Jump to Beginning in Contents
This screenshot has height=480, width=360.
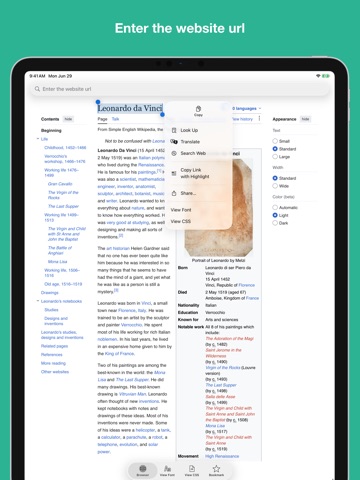(x=51, y=130)
